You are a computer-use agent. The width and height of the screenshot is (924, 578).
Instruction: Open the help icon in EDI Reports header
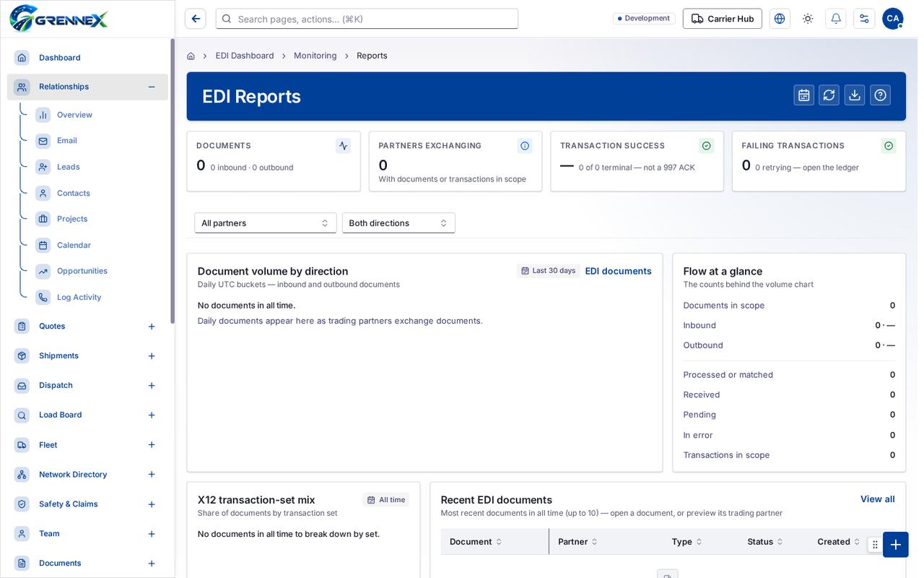881,95
